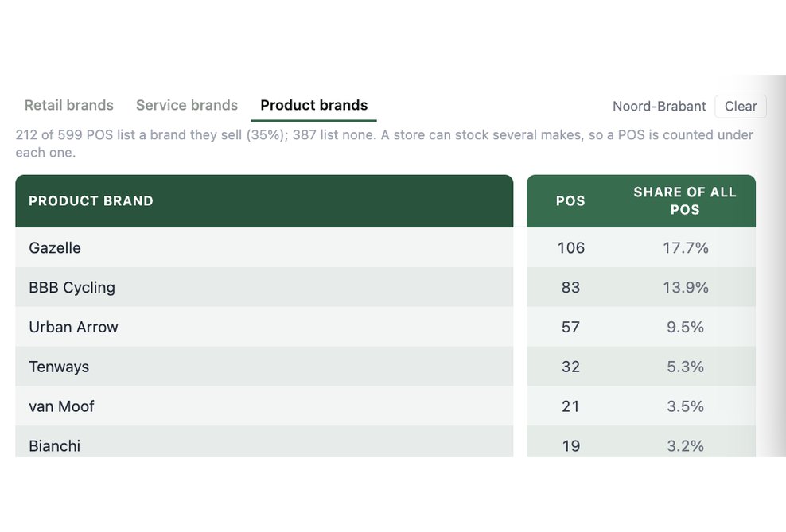This screenshot has width=786, height=532.
Task: Switch to the Retail brands tab
Action: (68, 105)
